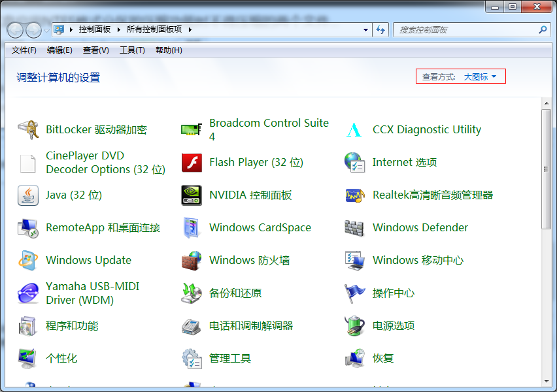
Task: Click the vertical scrollbar down arrow
Action: pyautogui.click(x=547, y=380)
